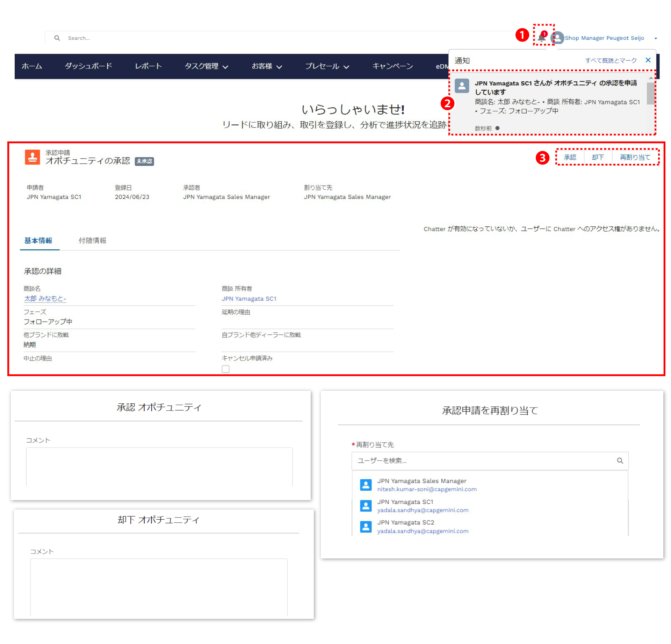Expand the お客様 menu chevron

pyautogui.click(x=279, y=67)
